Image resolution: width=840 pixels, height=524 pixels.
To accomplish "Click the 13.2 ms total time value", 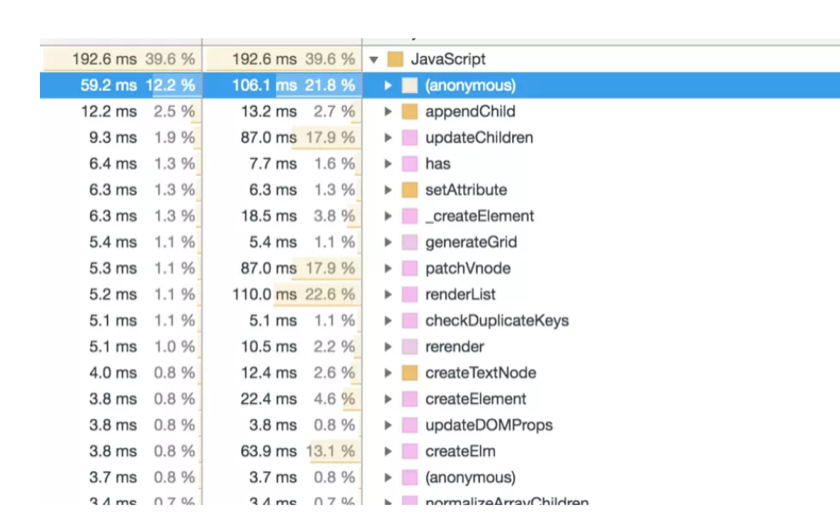I will click(268, 111).
